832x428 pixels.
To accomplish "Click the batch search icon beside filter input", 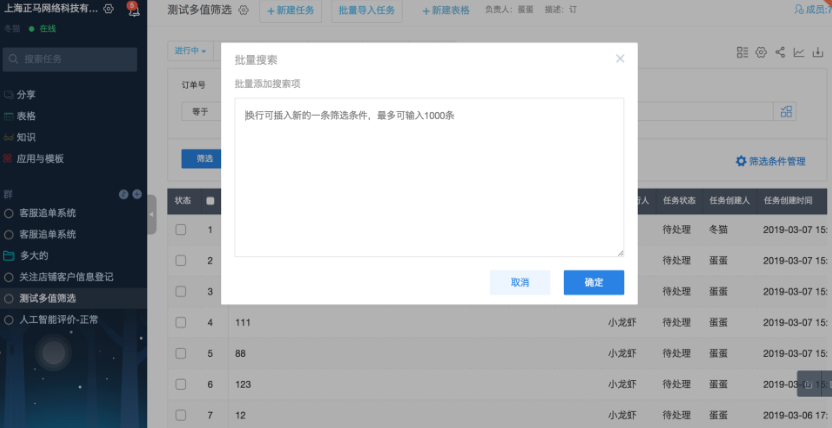I will pos(786,111).
